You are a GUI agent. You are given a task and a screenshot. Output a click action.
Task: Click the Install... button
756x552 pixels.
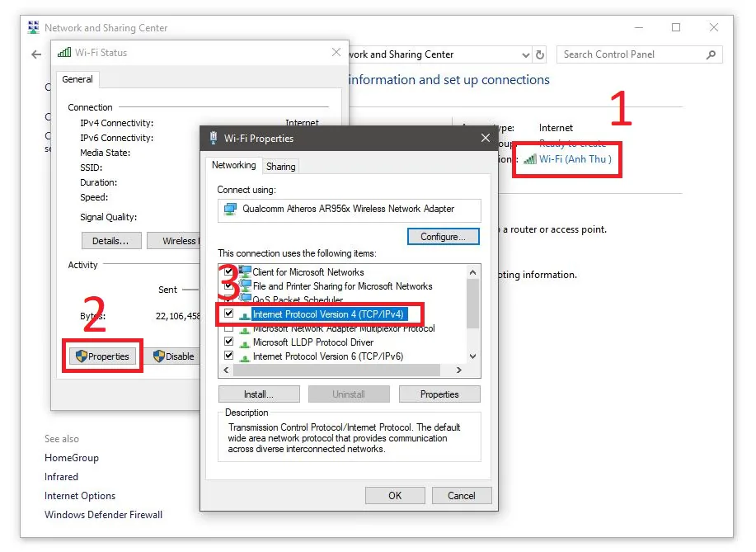tap(259, 394)
